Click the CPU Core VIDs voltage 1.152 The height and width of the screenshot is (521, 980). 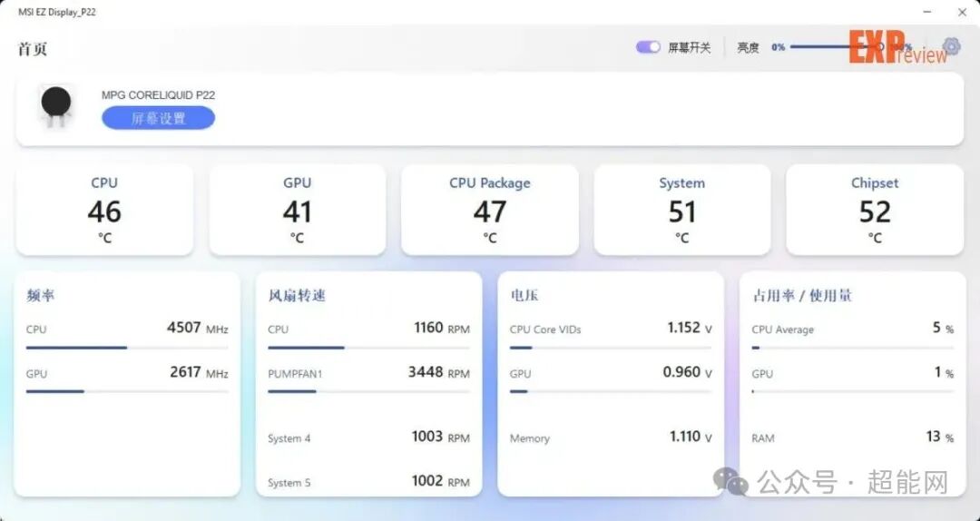690,328
